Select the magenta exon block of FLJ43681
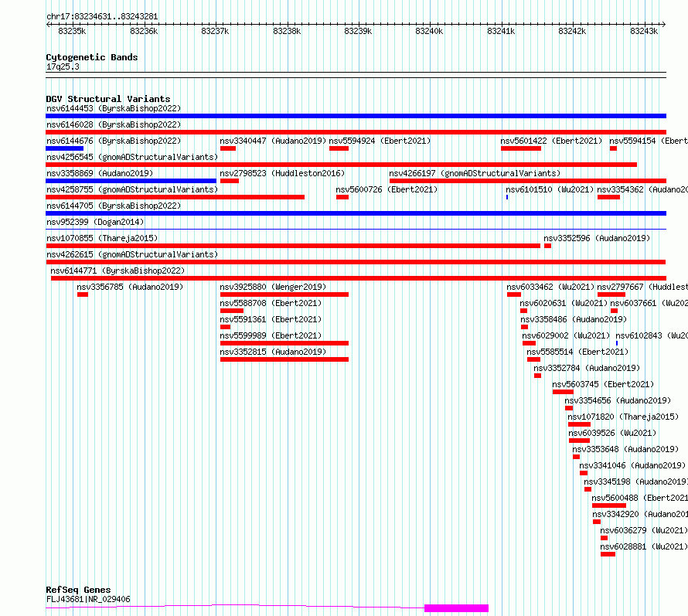The width and height of the screenshot is (688, 616). point(456,608)
